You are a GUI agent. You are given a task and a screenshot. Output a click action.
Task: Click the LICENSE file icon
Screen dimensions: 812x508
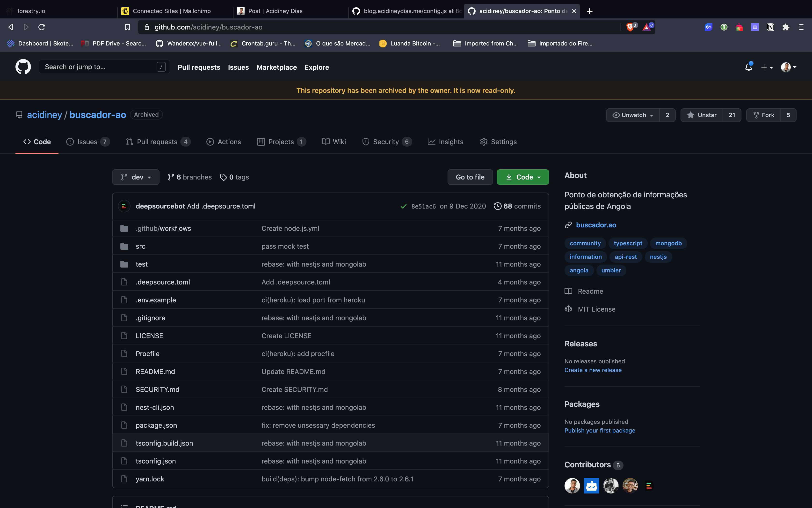pos(124,336)
